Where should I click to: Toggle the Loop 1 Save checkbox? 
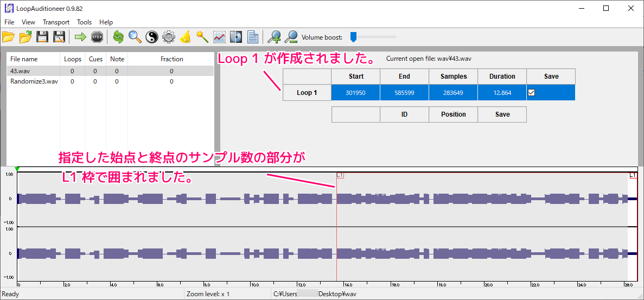[x=532, y=93]
